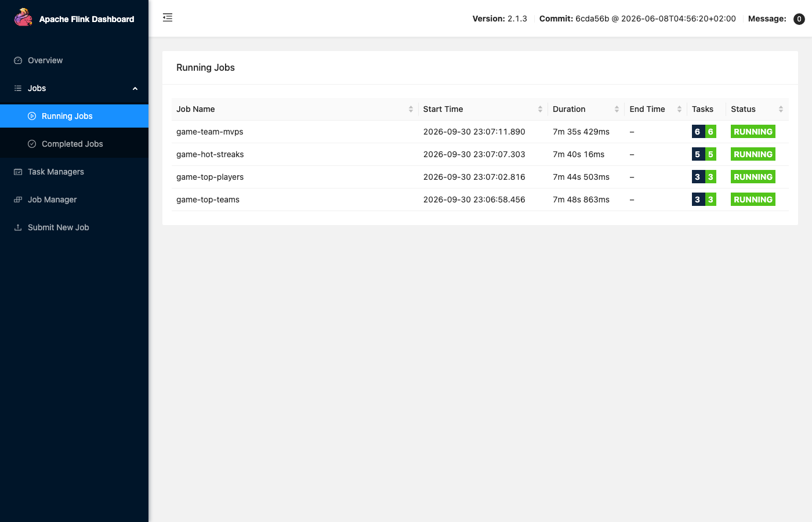
Task: Click start time 2026-09-30 23:07:02.816
Action: [474, 177]
